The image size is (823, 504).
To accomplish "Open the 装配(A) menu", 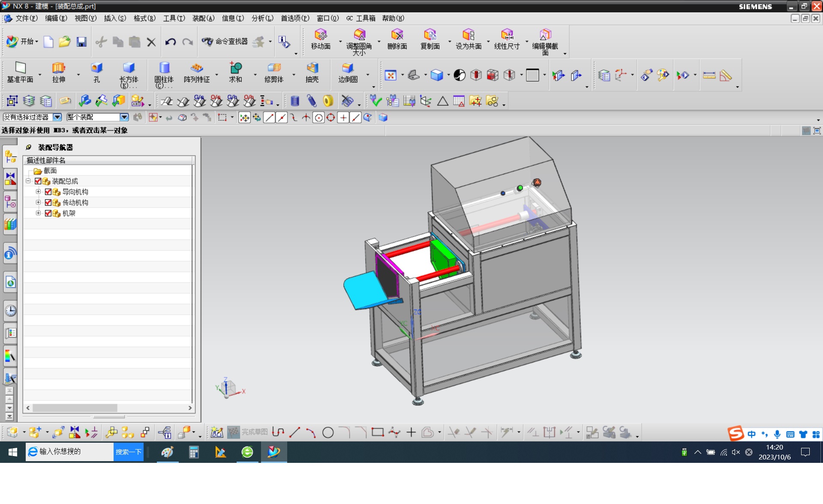I will [x=203, y=18].
